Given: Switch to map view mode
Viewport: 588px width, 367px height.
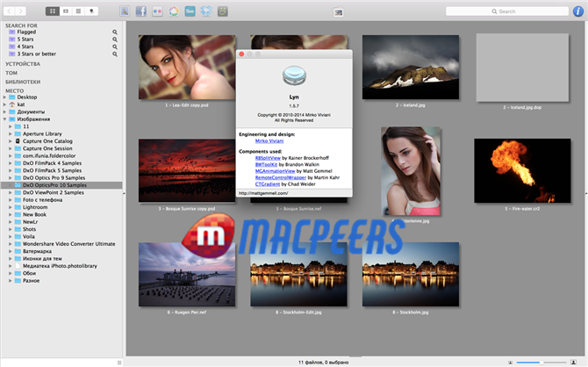Looking at the screenshot, I should (x=93, y=11).
